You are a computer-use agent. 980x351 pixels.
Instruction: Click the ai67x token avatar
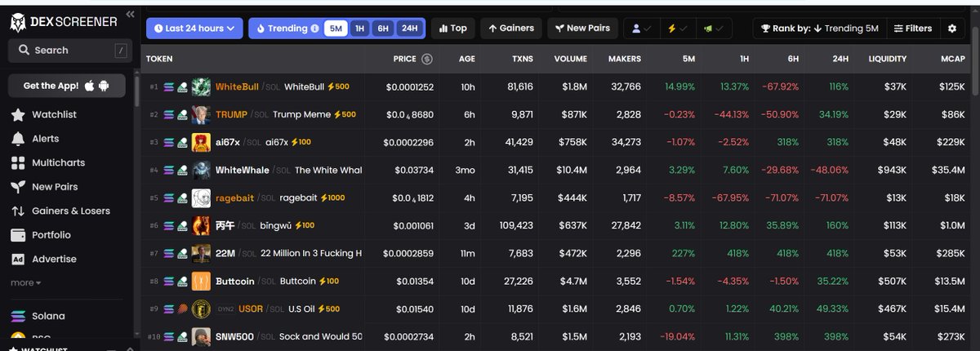[201, 143]
